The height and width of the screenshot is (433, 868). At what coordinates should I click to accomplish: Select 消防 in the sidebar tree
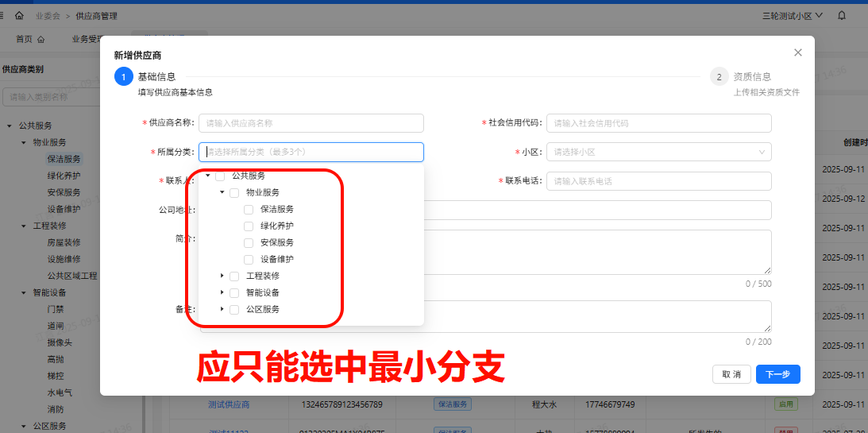tap(56, 409)
